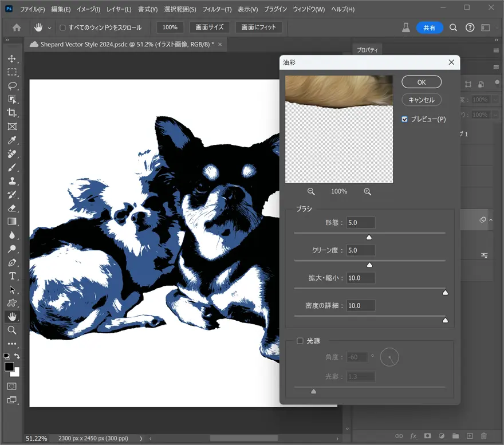The image size is (504, 445).
Task: Select the Move tool
Action: 11,59
